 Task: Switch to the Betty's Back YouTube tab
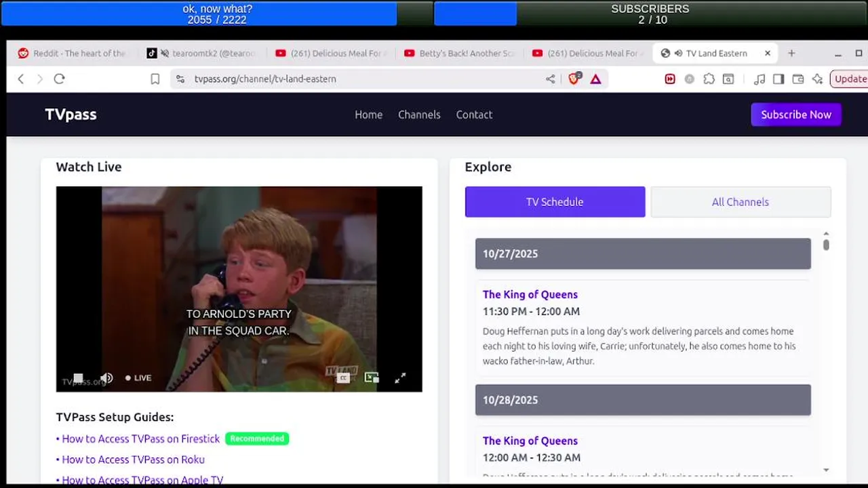458,53
